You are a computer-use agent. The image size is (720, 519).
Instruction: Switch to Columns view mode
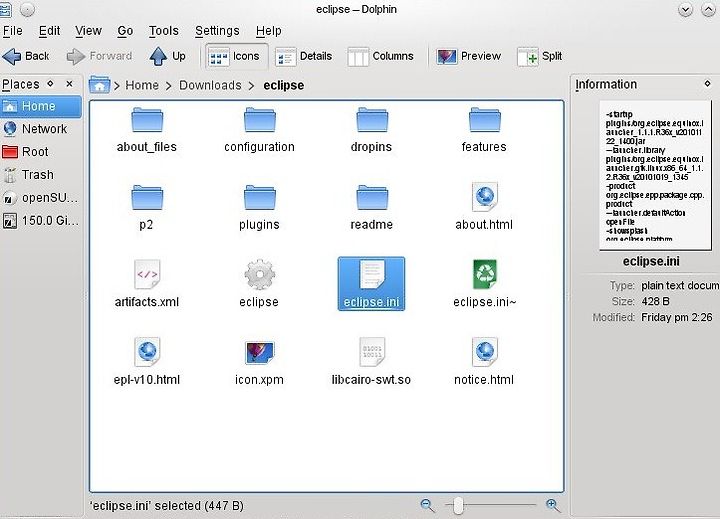381,56
